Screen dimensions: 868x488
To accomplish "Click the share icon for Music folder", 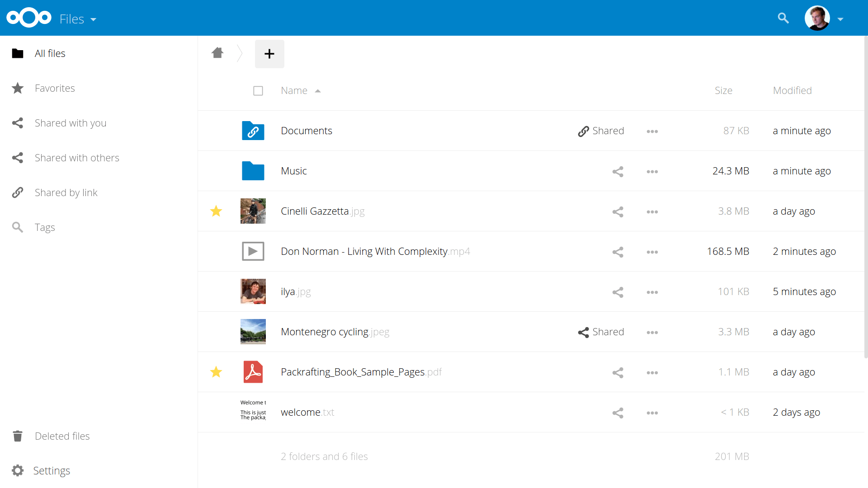I will [618, 171].
